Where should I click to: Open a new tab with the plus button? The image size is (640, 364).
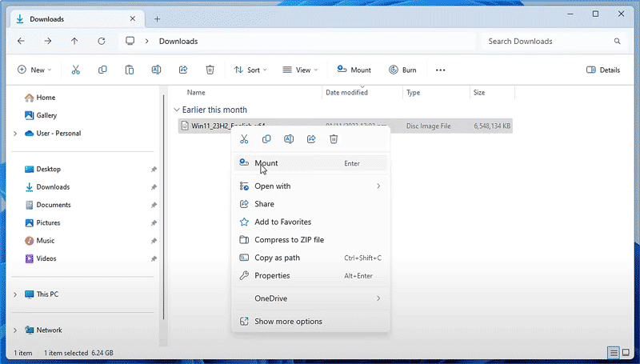157,19
